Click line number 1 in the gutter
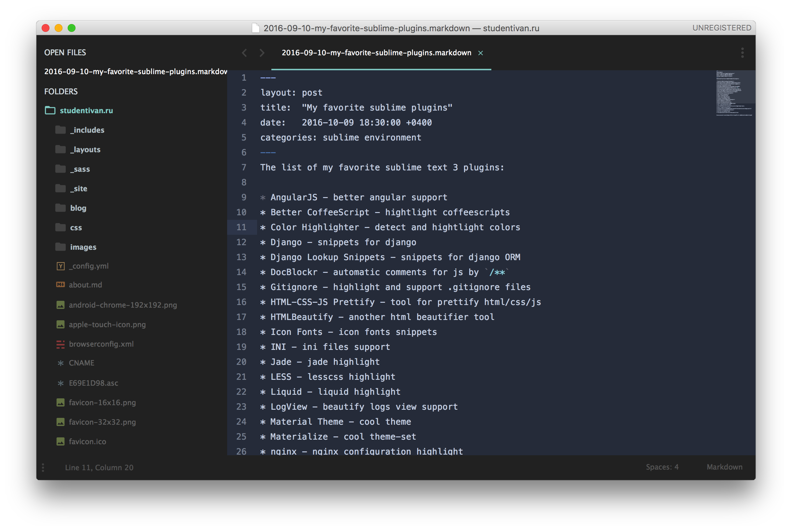This screenshot has width=792, height=532. [244, 78]
